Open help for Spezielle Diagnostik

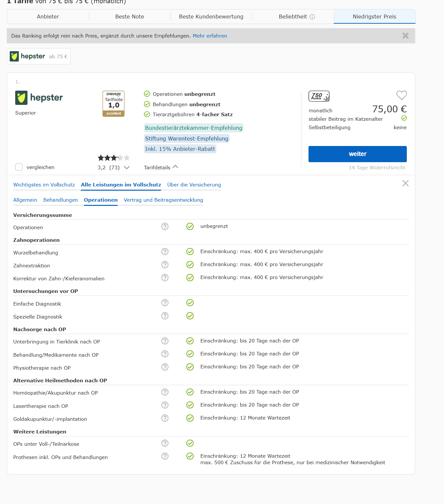click(165, 316)
